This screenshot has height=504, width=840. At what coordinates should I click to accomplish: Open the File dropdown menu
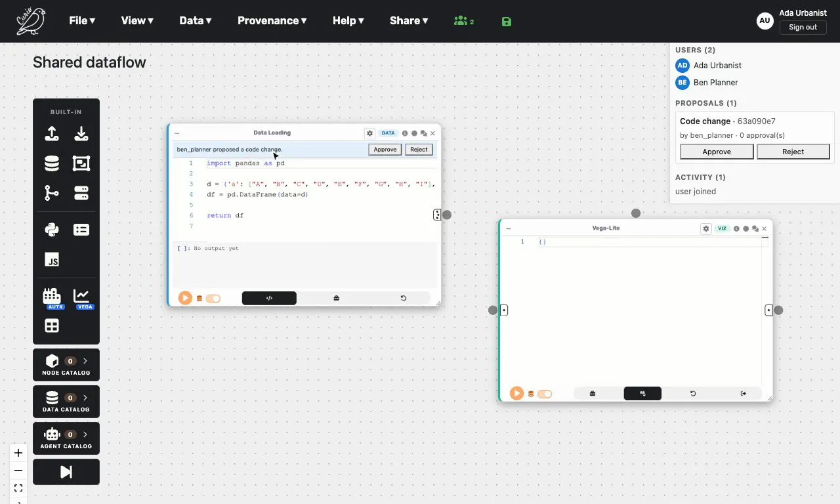tap(82, 20)
